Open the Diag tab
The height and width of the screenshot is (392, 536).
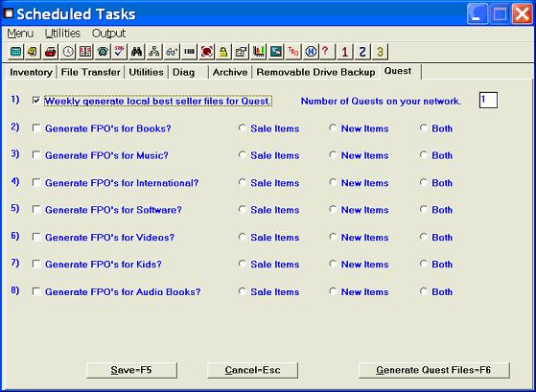coord(184,72)
